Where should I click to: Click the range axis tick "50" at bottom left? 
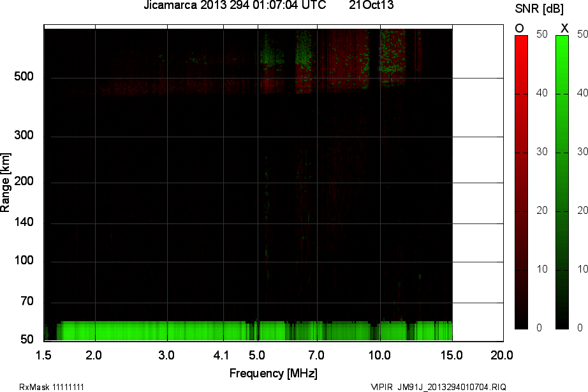[27, 340]
